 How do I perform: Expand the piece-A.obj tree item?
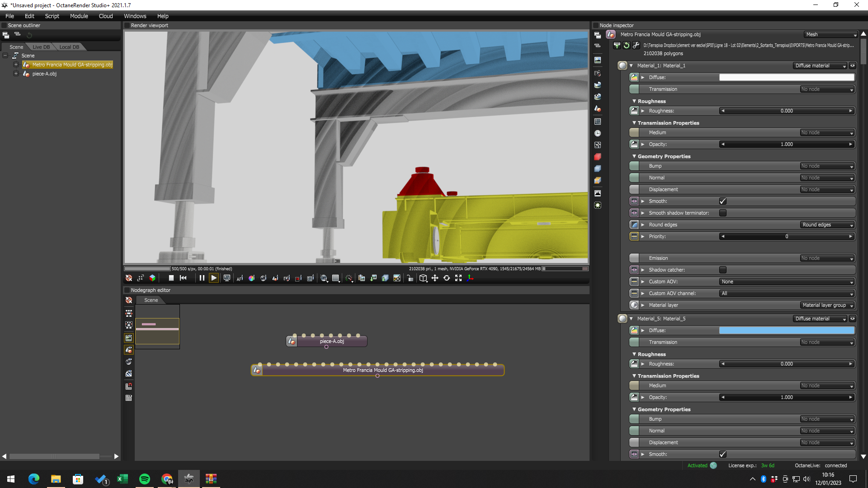(x=16, y=74)
